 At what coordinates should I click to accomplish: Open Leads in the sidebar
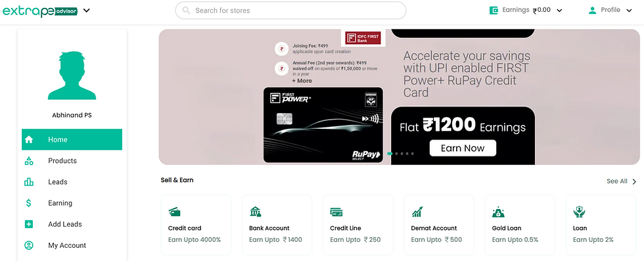(72, 181)
